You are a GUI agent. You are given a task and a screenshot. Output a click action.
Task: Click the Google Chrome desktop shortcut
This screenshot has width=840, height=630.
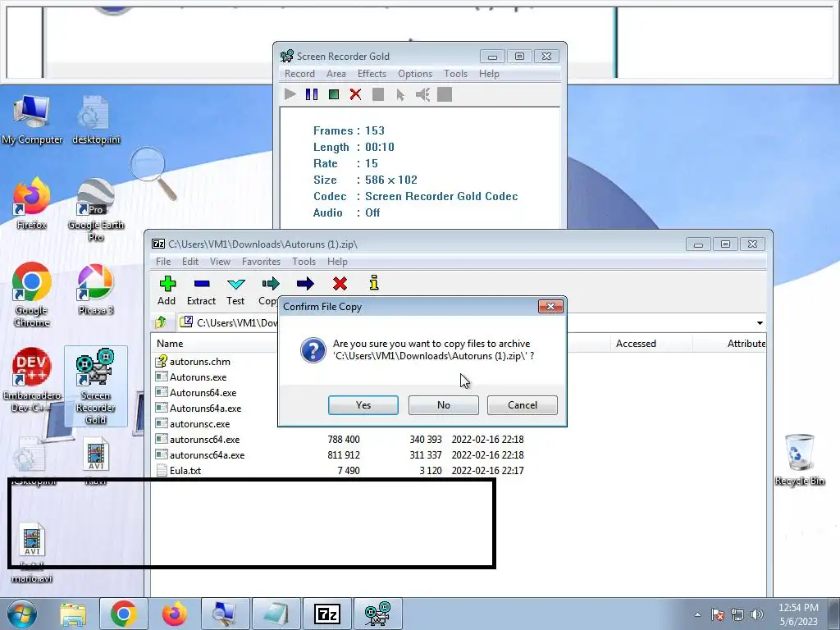click(32, 294)
